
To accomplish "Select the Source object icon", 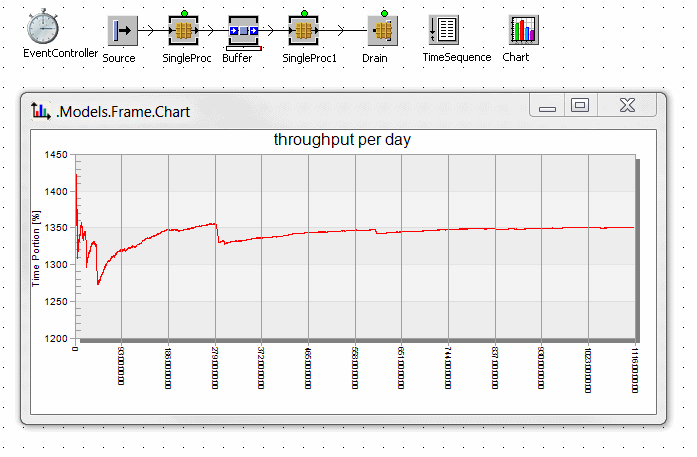I will (x=122, y=31).
